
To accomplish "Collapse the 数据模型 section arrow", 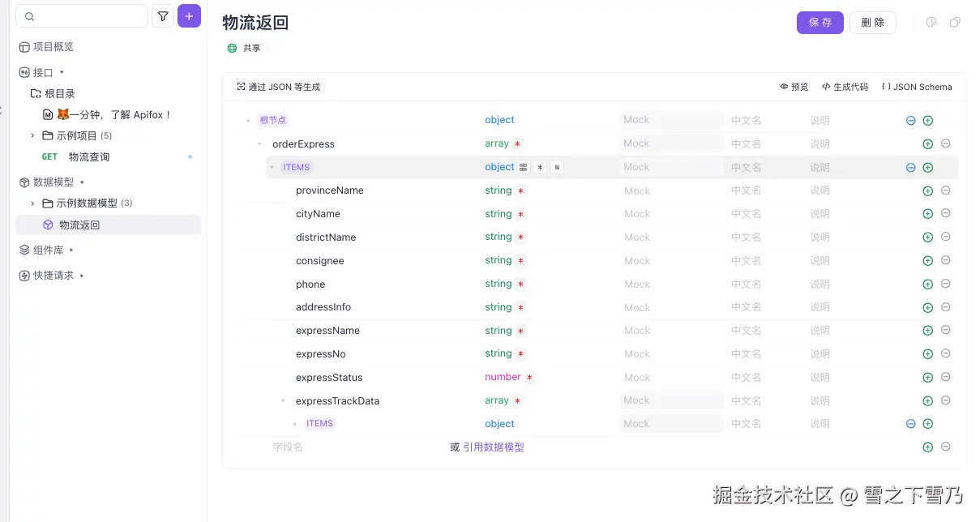I will 82,182.
